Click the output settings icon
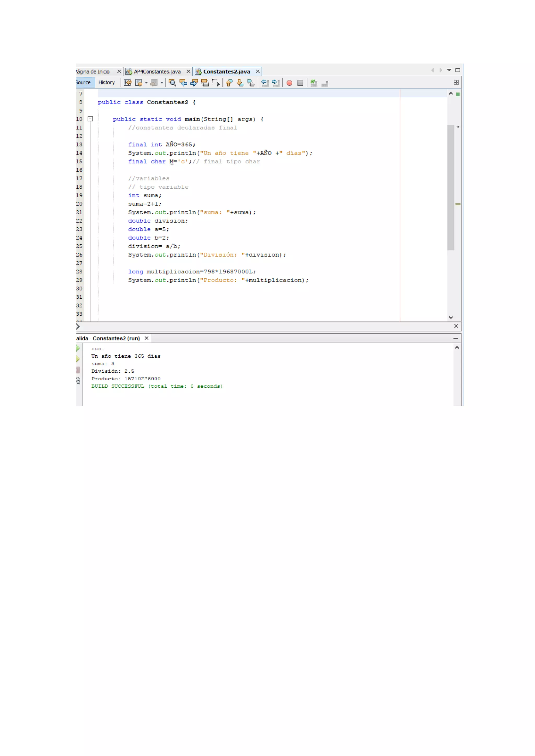Screen dimensions: 535x756 (78, 381)
